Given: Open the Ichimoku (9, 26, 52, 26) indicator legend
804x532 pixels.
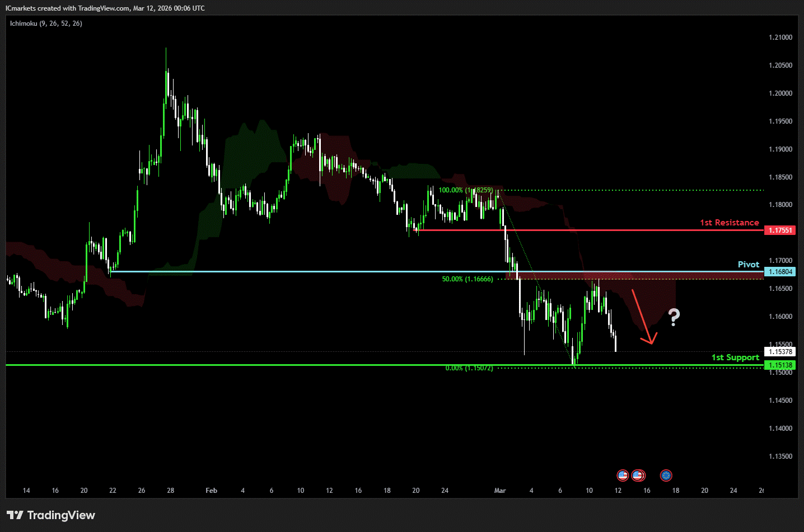Looking at the screenshot, I should click(x=46, y=23).
